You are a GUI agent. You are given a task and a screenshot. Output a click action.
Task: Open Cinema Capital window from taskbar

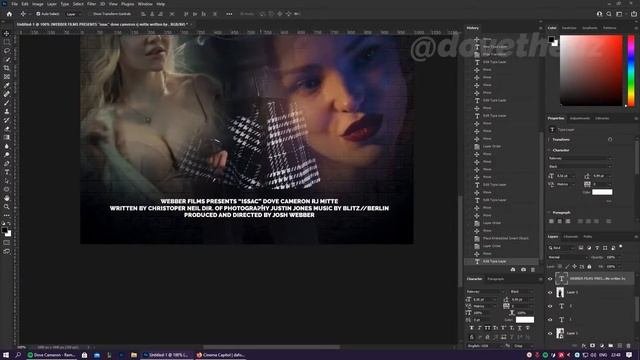(220, 355)
